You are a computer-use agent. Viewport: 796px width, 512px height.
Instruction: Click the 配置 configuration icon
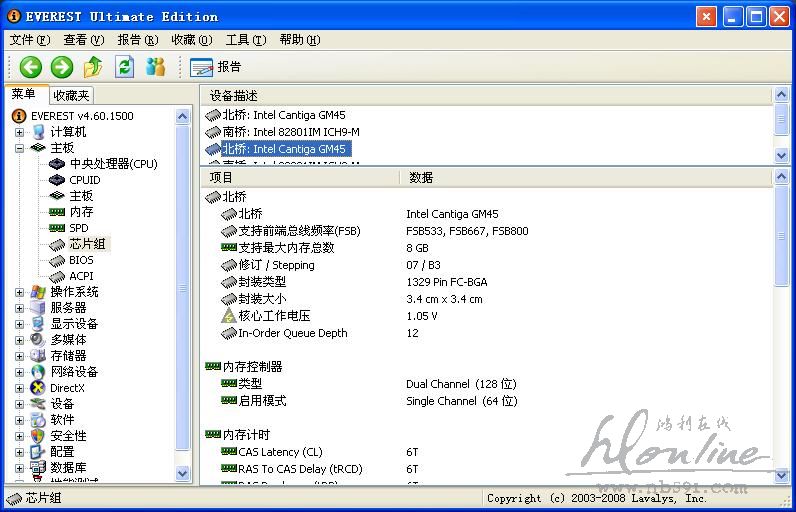pos(38,452)
